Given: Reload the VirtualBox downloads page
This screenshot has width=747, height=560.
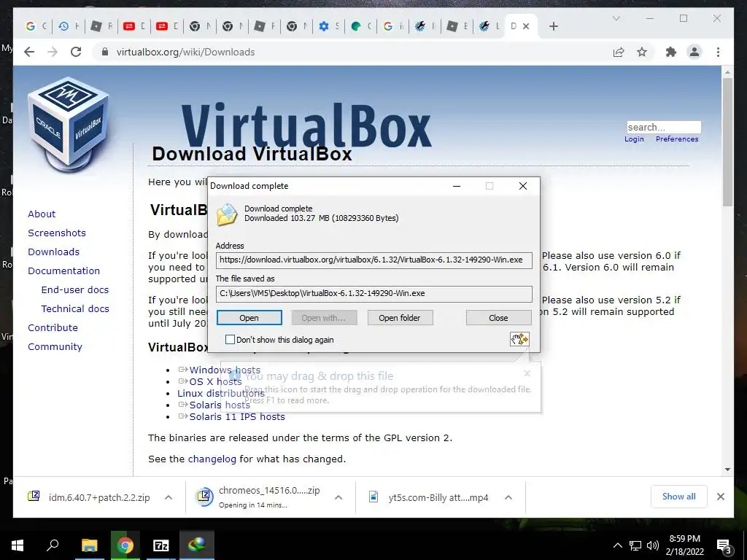Looking at the screenshot, I should pyautogui.click(x=76, y=52).
